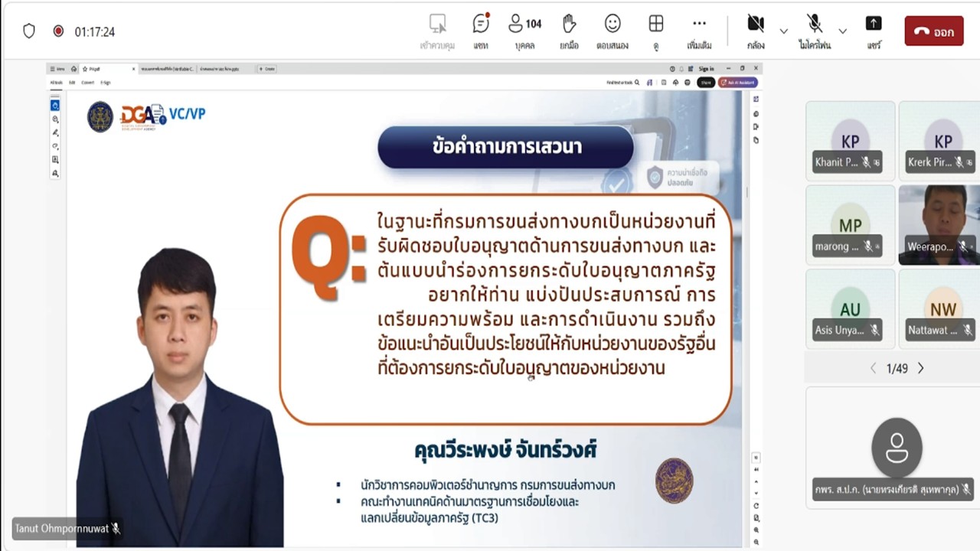Select the Asis Unya... participant tile
This screenshot has height=551, width=980.
[x=851, y=308]
